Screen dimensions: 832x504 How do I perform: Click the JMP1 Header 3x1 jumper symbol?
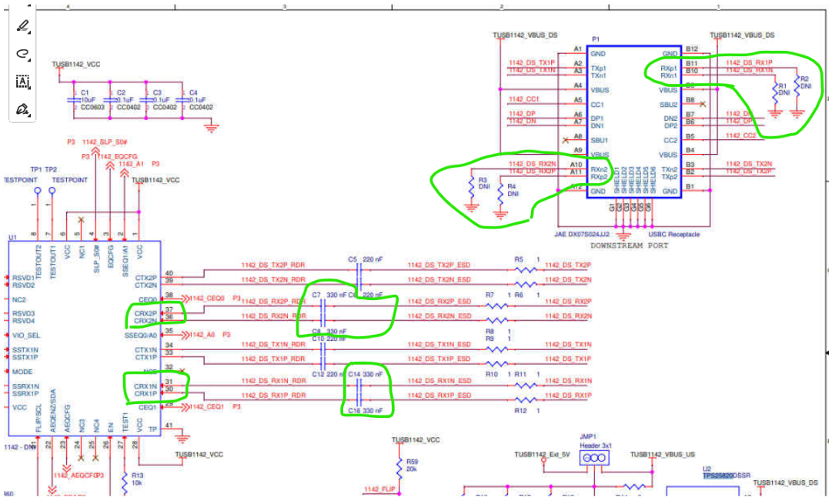pos(593,458)
